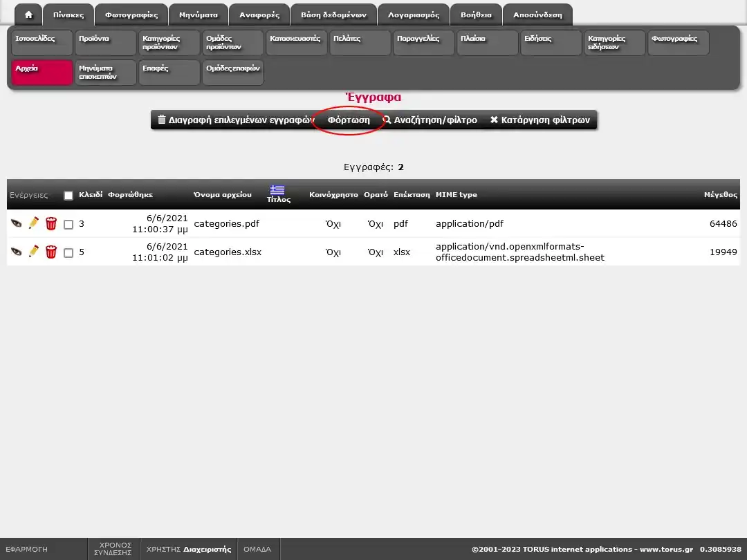Delete categories.xlsx with the trash icon
747x560 pixels.
tap(51, 252)
